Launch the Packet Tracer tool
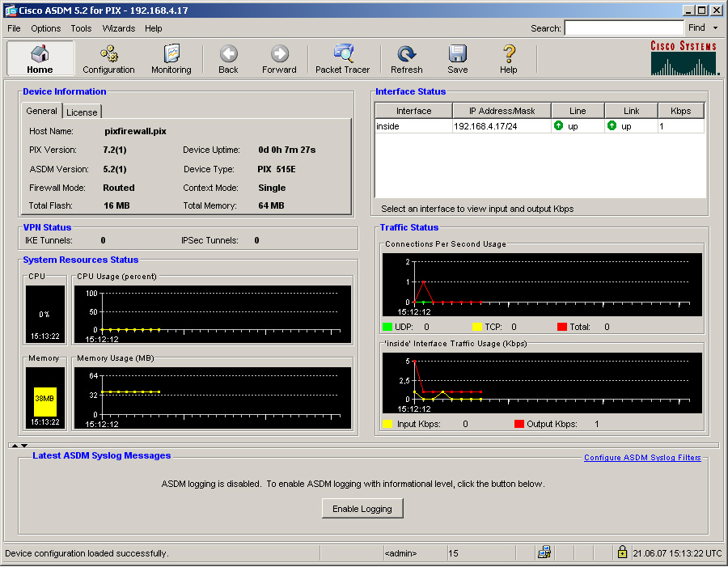Viewport: 728px width, 567px height. (x=342, y=59)
